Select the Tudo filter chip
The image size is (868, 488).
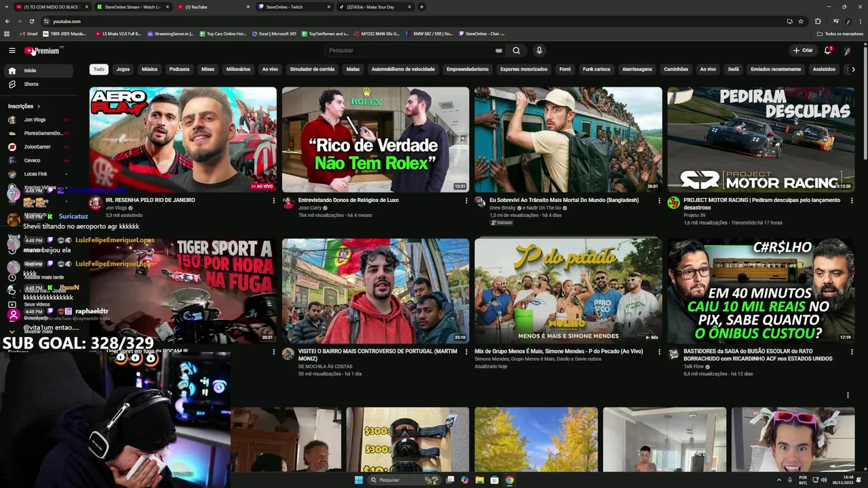pos(99,69)
